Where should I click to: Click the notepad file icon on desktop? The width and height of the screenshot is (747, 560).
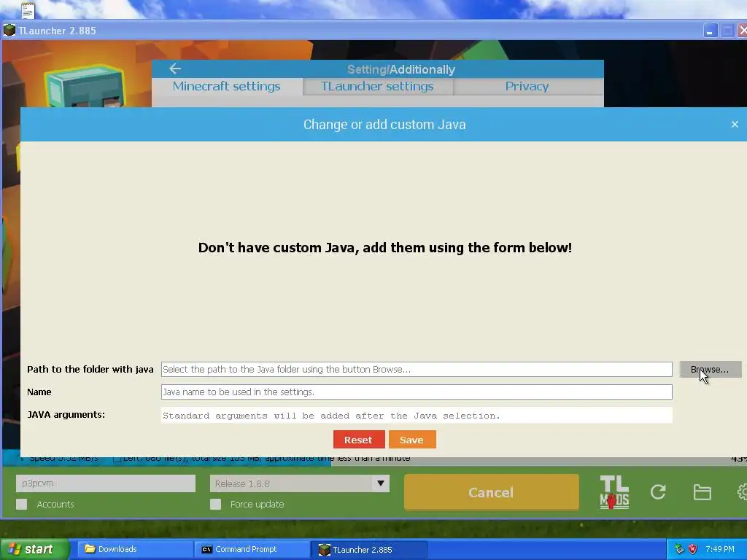coord(28,9)
